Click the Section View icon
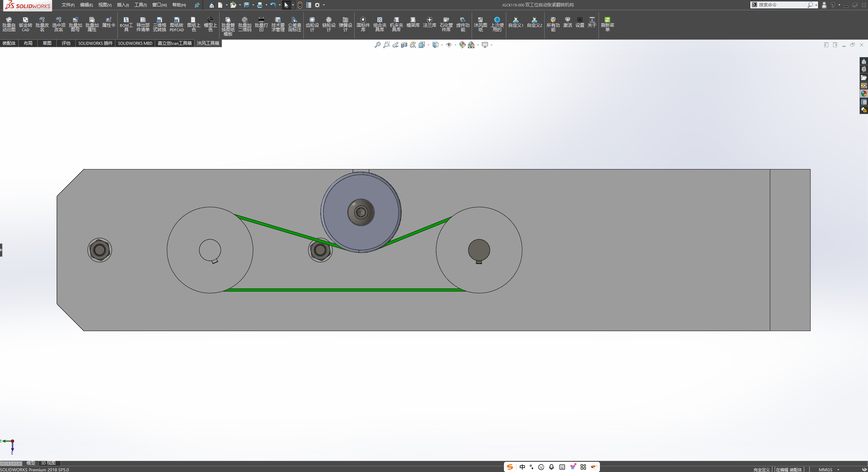Viewport: 868px width, 472px height. click(404, 45)
